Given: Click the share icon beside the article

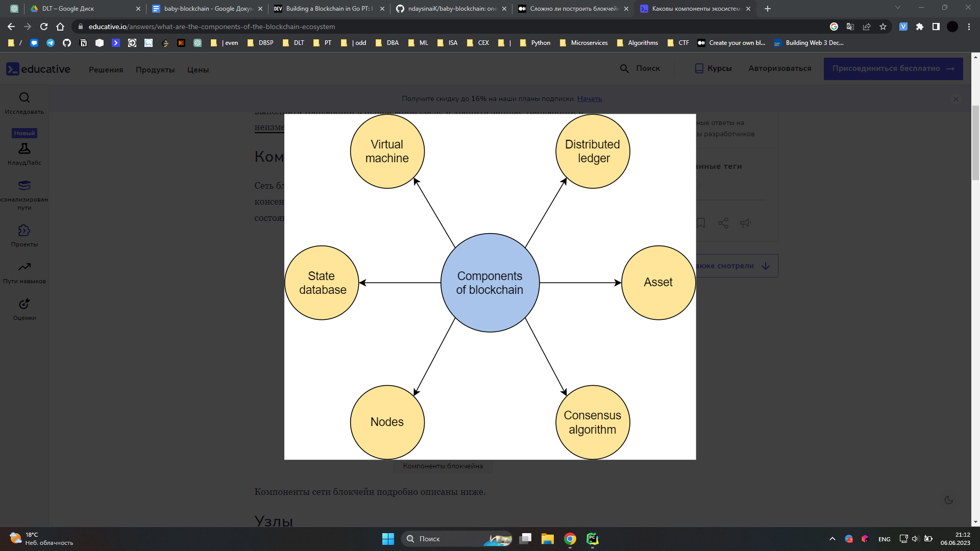Looking at the screenshot, I should (x=723, y=223).
